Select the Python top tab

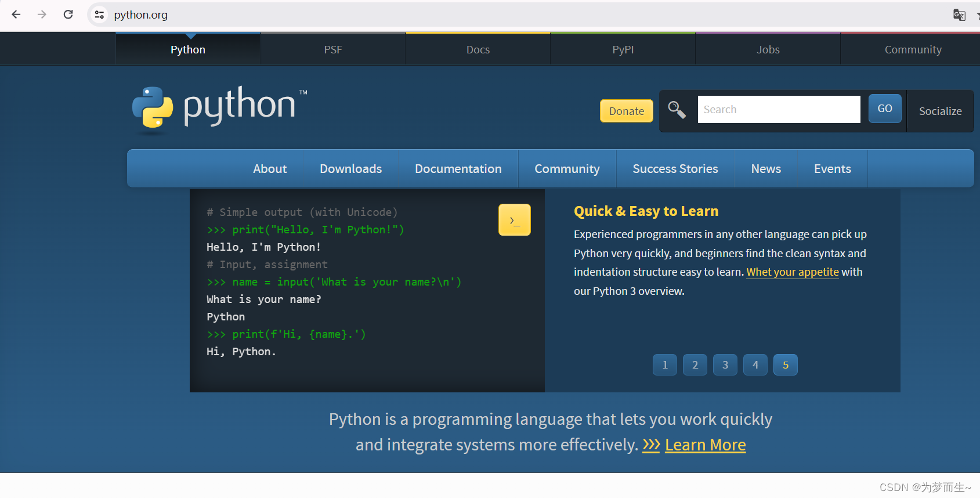click(188, 49)
